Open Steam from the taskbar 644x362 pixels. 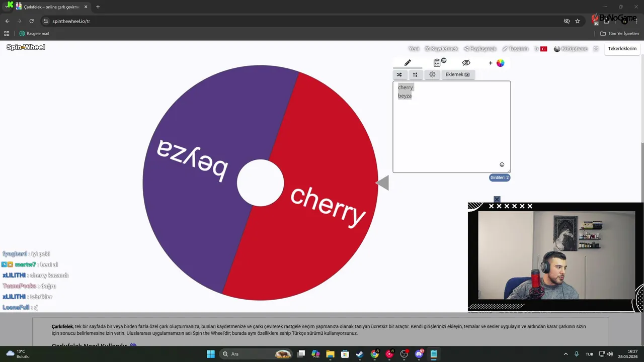(360, 354)
